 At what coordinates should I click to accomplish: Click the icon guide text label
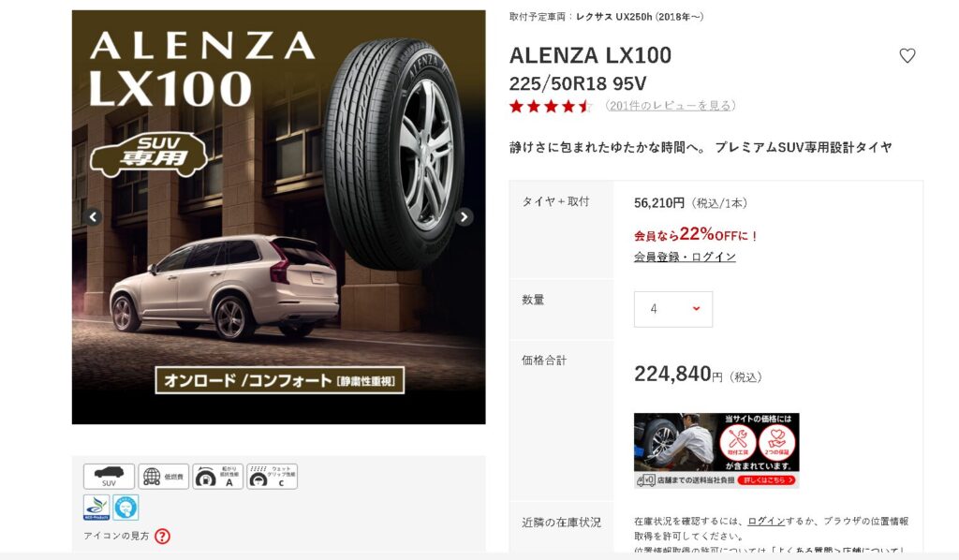116,537
